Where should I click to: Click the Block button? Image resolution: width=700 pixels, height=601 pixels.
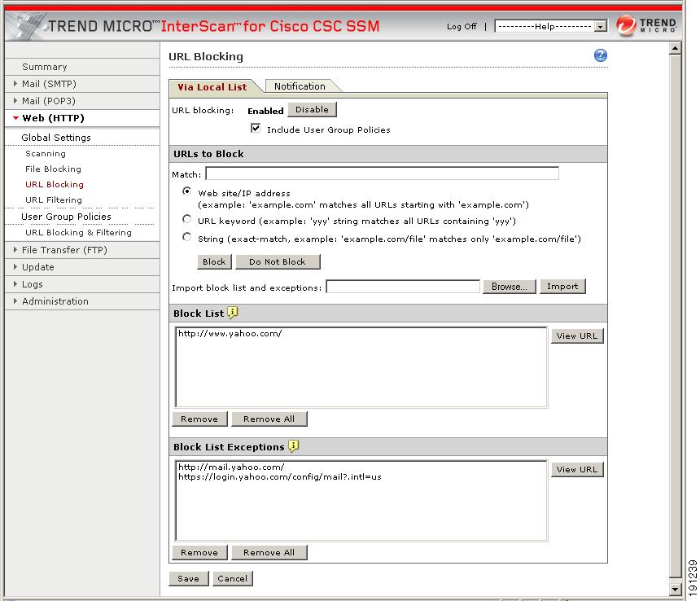[x=214, y=261]
